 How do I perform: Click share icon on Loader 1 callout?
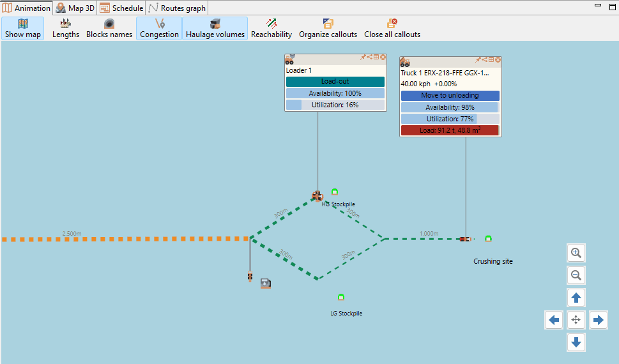[x=369, y=57]
